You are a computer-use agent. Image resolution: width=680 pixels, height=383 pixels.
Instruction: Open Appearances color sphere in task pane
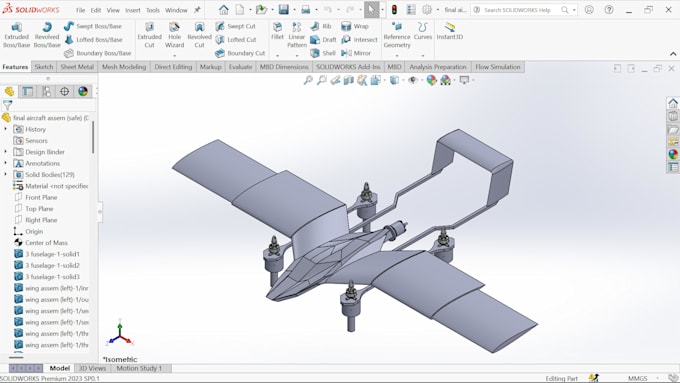tap(673, 154)
